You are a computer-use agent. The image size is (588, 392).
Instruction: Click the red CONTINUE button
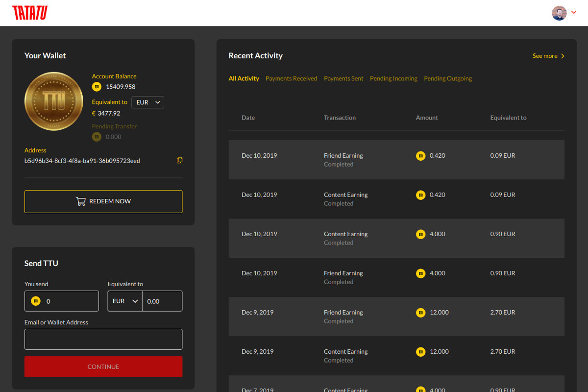coord(103,367)
